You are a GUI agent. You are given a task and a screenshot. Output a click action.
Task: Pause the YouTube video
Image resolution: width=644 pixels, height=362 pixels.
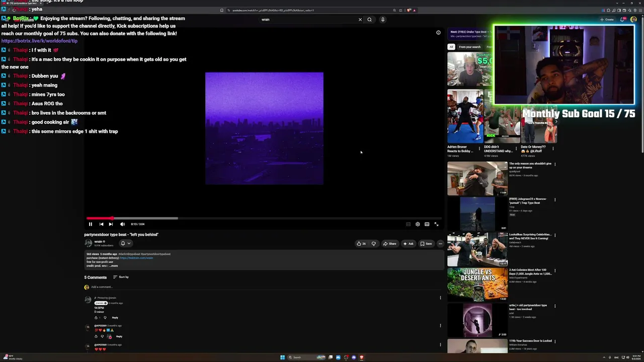click(x=91, y=224)
